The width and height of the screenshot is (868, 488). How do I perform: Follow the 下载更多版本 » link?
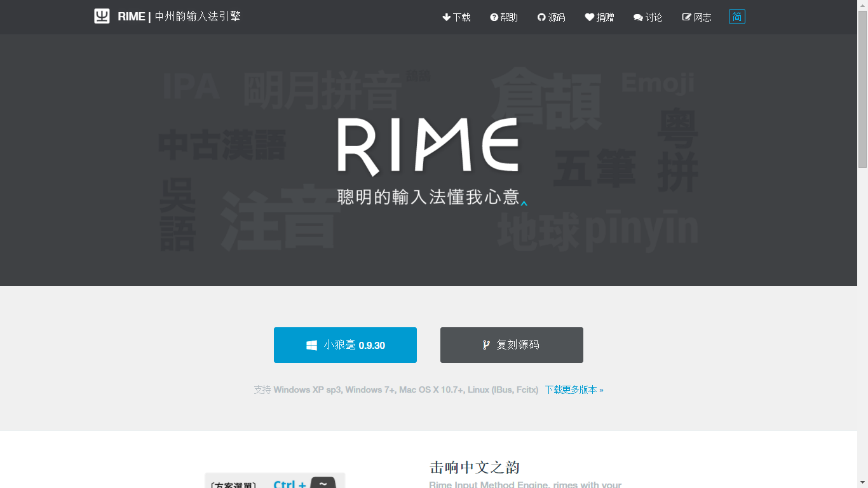pos(574,390)
